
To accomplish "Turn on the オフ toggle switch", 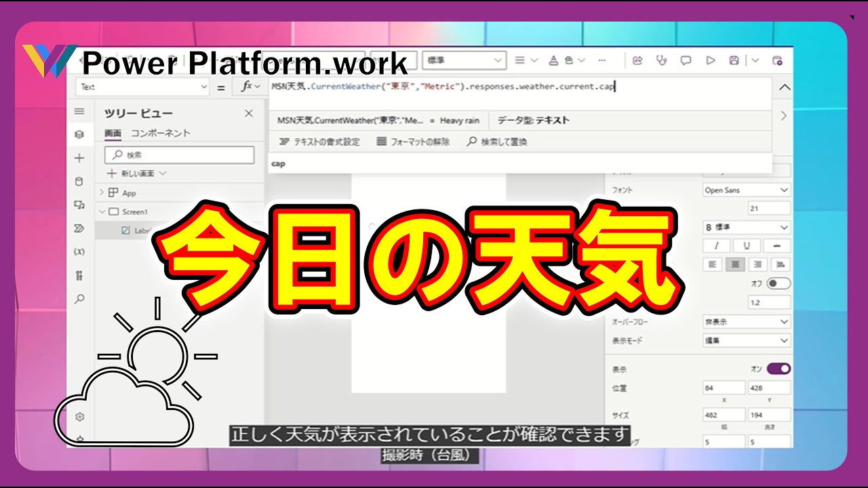I will [x=778, y=283].
